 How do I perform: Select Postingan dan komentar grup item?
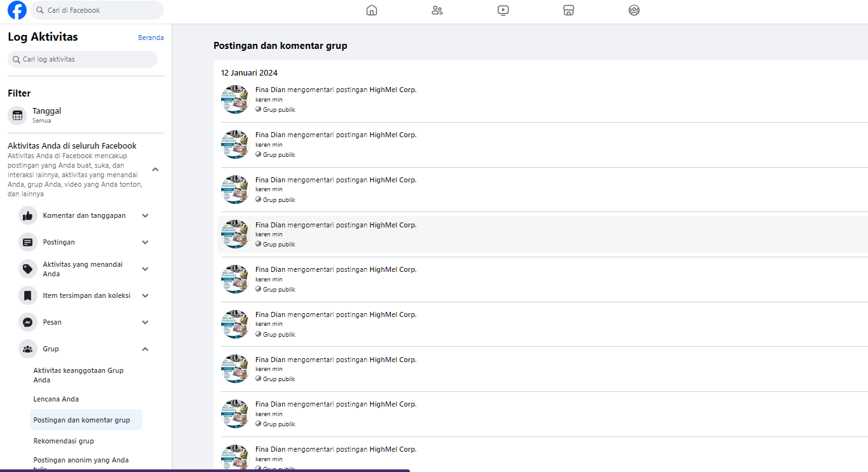pyautogui.click(x=86, y=420)
